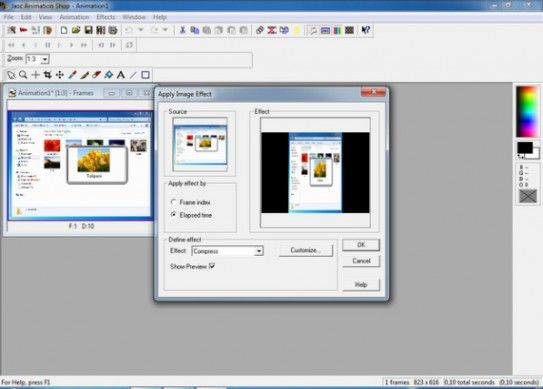This screenshot has height=389, width=543.
Task: Select the Crop tool
Action: pyautogui.click(x=47, y=74)
